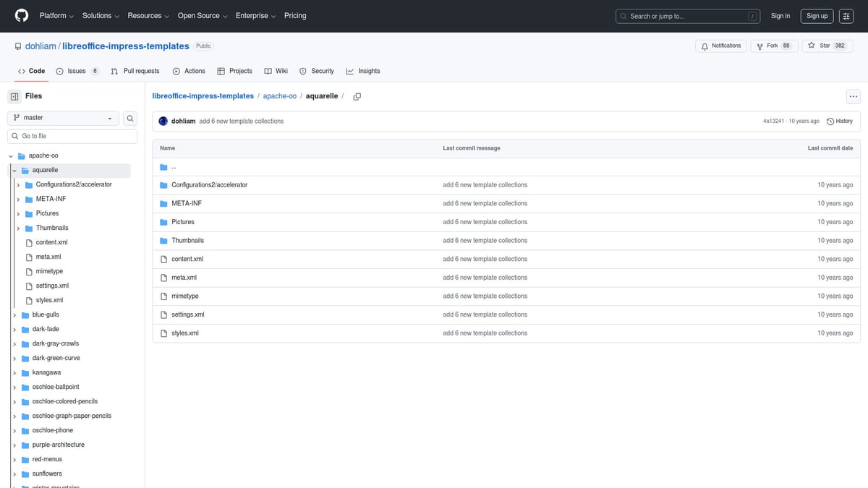Collapse file tree panel icon beside Files
The image size is (868, 488).
(x=14, y=96)
